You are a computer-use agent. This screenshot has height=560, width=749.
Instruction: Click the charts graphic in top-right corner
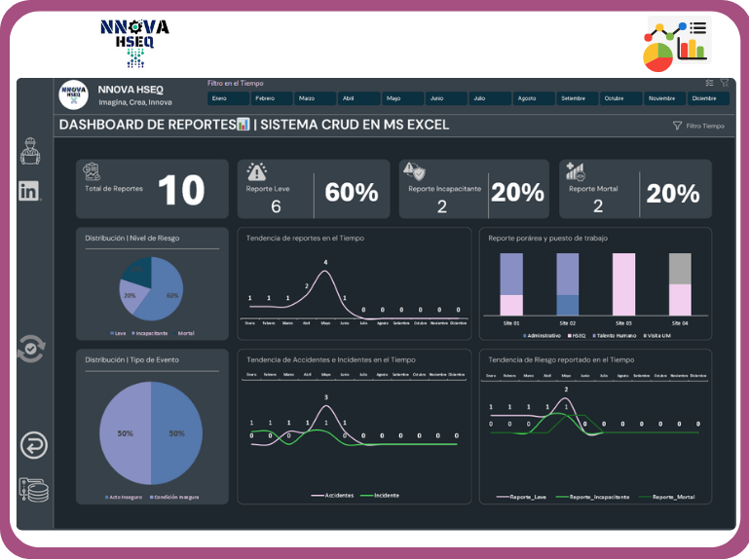[x=677, y=44]
